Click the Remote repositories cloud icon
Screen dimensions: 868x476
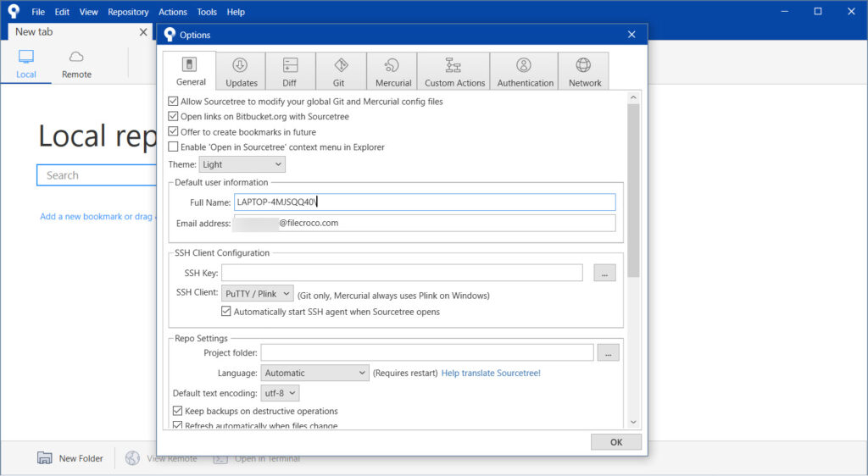pos(76,57)
